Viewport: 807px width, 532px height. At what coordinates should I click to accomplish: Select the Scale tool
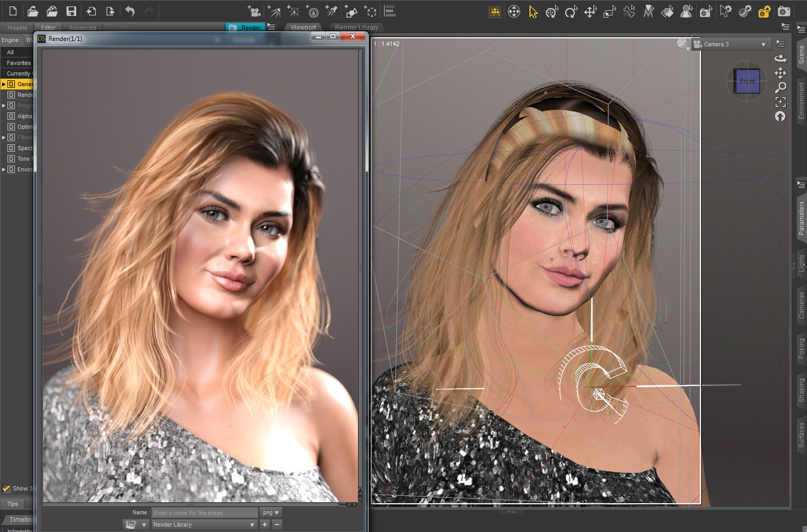coord(609,11)
